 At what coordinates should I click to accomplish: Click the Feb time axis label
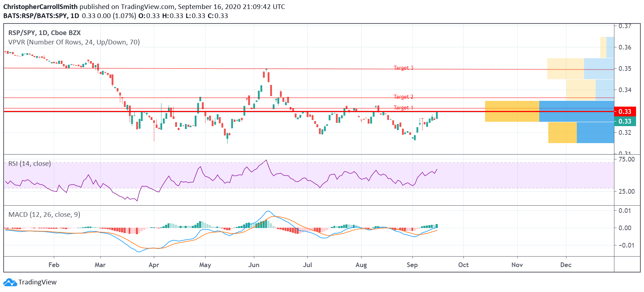tap(54, 265)
